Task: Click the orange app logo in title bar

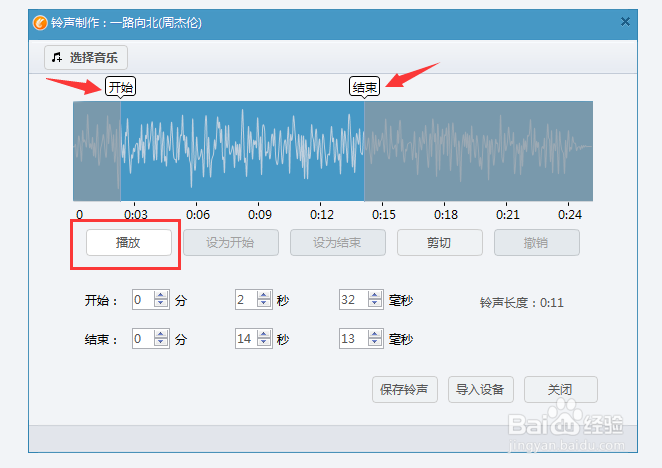Action: click(x=41, y=23)
